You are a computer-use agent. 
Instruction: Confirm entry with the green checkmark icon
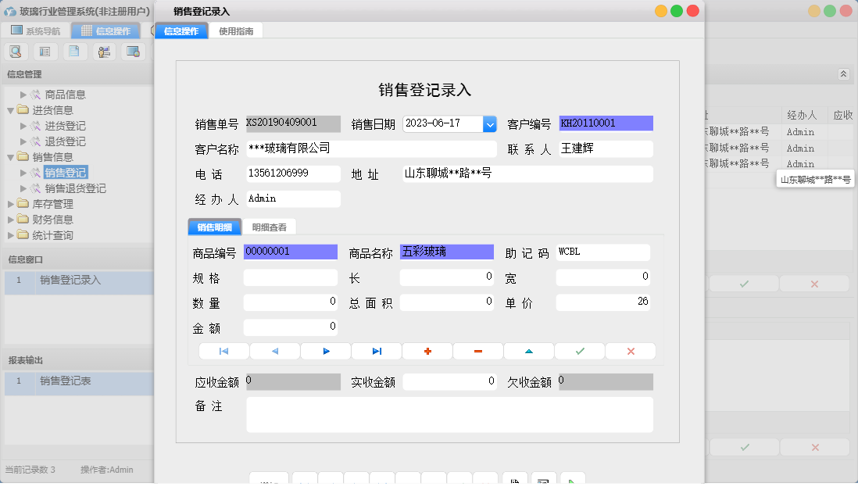click(x=579, y=351)
